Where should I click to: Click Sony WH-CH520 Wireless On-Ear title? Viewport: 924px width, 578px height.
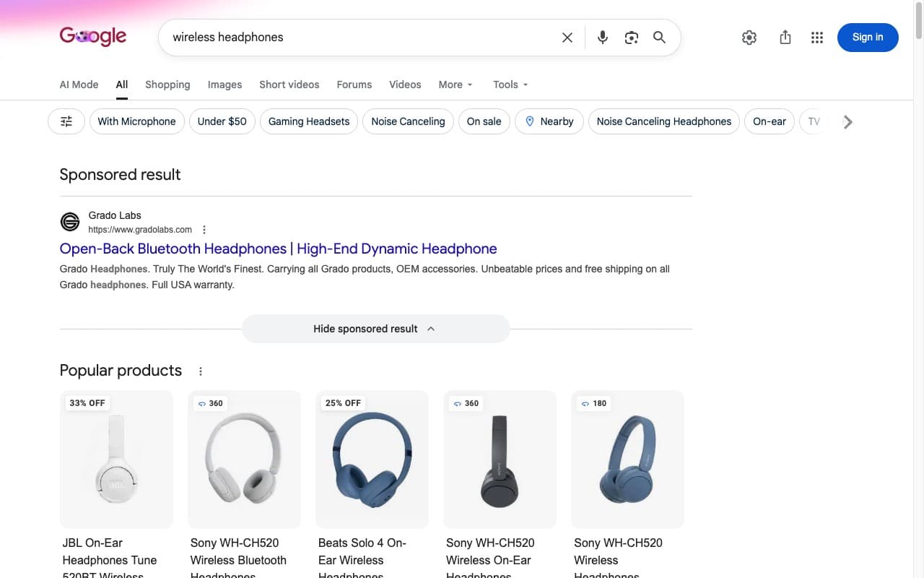(490, 557)
